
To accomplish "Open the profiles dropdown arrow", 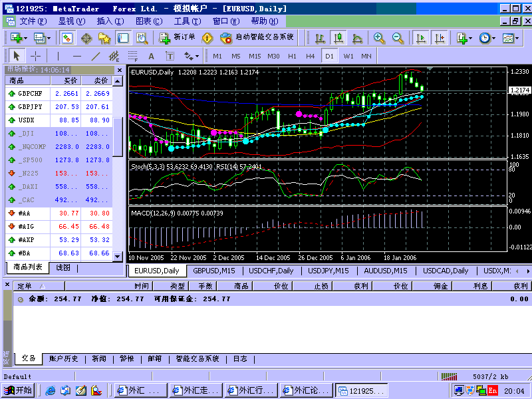I will click(49, 38).
